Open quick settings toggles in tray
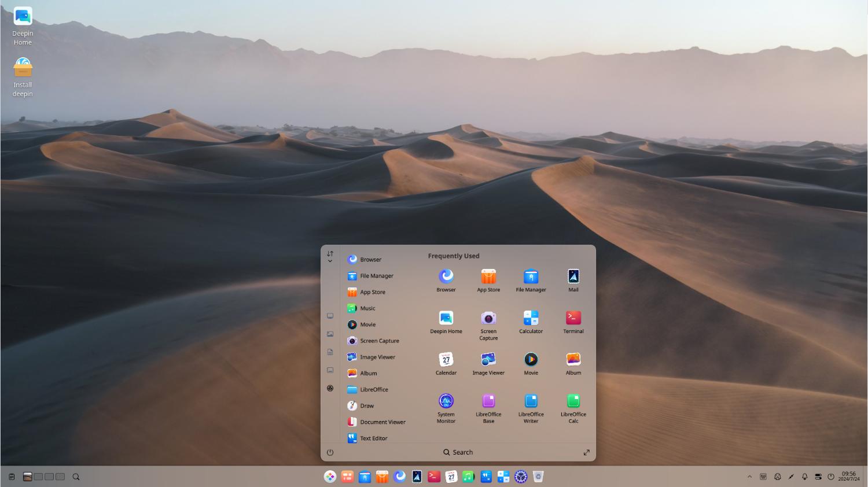 click(x=818, y=477)
